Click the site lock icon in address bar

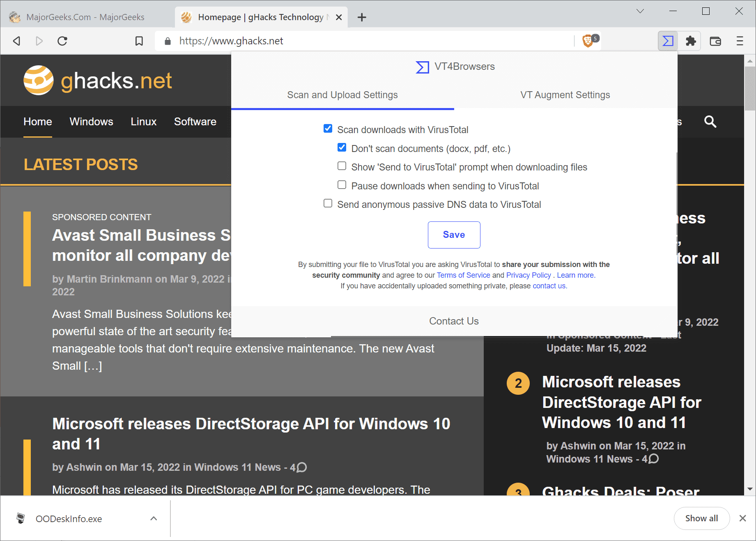(168, 41)
